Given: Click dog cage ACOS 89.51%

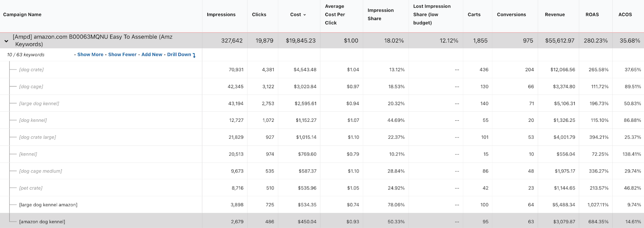Looking at the screenshot, I should click(x=633, y=86).
